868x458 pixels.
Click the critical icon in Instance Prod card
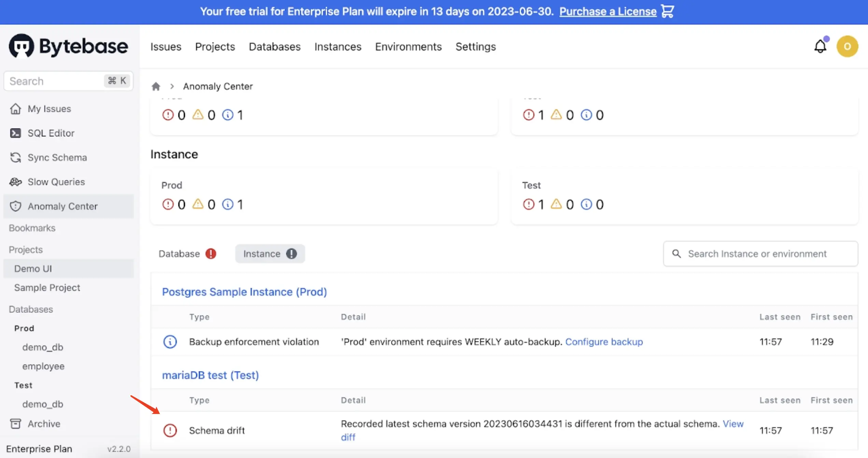coord(168,204)
